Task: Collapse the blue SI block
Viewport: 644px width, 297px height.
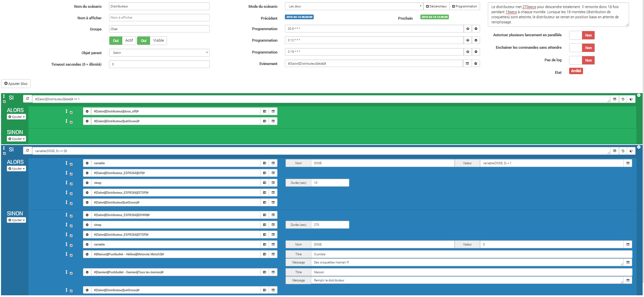Action: (x=639, y=147)
